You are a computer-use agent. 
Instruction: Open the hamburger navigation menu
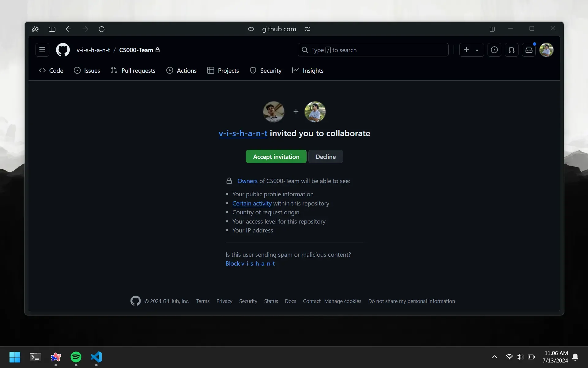pos(42,50)
